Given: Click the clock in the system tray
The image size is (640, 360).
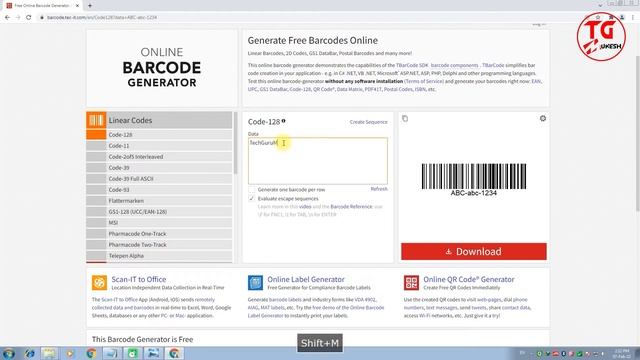Looking at the screenshot, I should pos(621,353).
